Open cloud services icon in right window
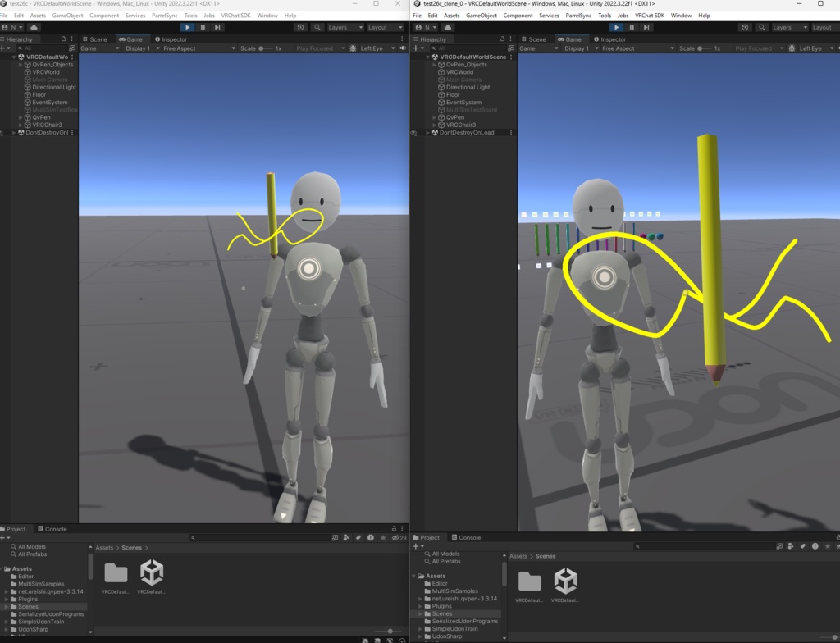The height and width of the screenshot is (643, 840). click(x=448, y=27)
